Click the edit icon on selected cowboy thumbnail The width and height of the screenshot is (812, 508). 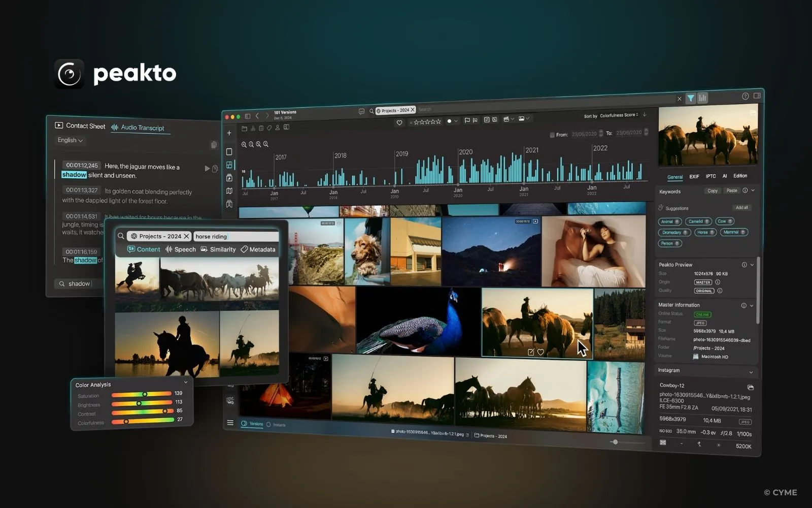531,352
